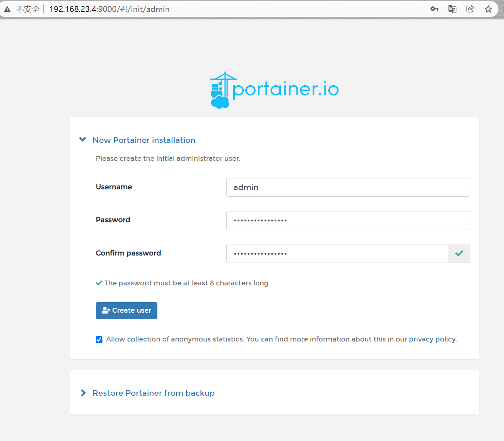The image size is (504, 441).
Task: Collapse the New Portainer installation section
Action: [83, 140]
